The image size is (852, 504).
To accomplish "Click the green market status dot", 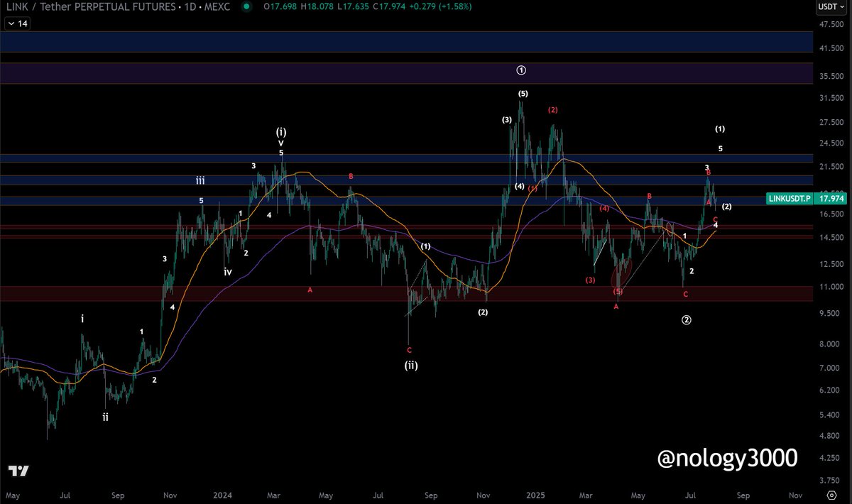I will pyautogui.click(x=246, y=6).
